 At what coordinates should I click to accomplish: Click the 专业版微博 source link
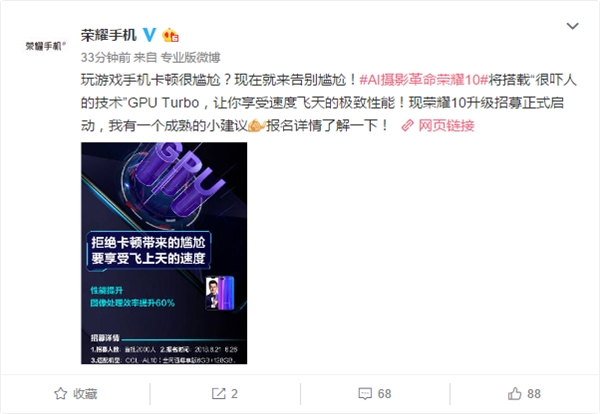pos(190,57)
